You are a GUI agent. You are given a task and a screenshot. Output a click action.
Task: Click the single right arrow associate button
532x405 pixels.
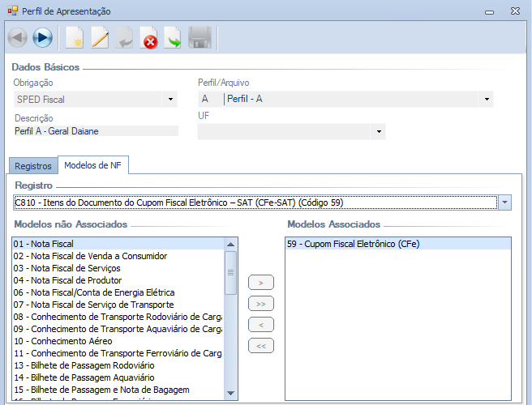[x=260, y=283]
